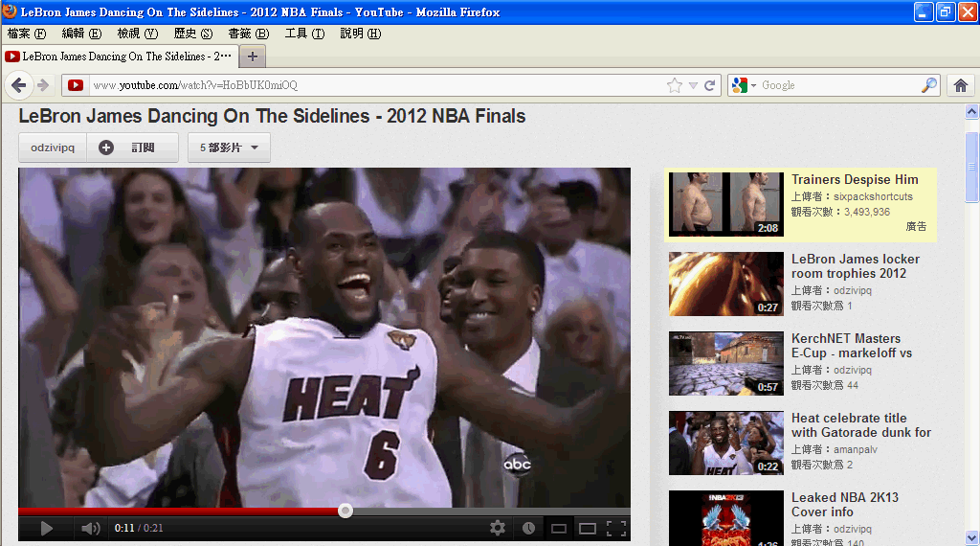The width and height of the screenshot is (980, 546).
Task: Click the back navigation arrow
Action: [x=19, y=85]
